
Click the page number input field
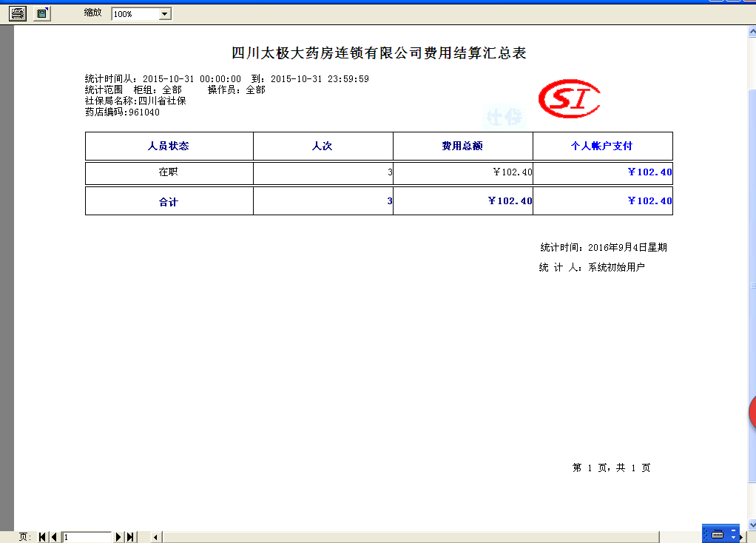(87, 537)
